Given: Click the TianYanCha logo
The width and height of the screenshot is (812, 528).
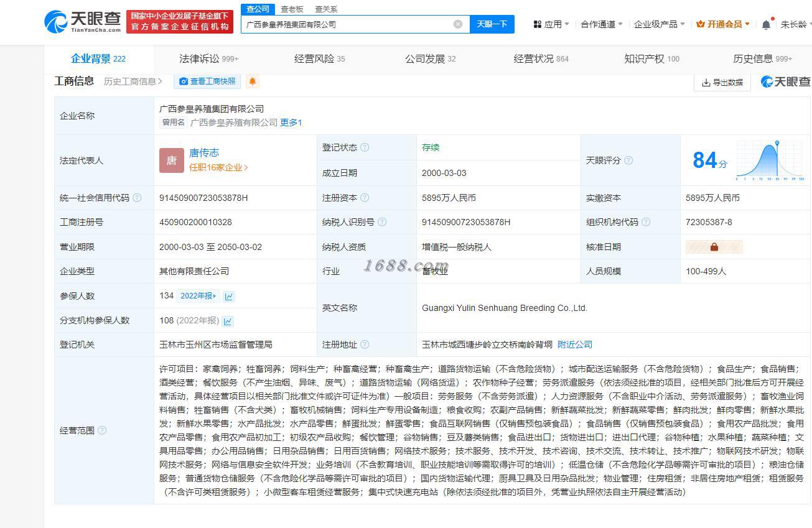Looking at the screenshot, I should click(x=83, y=22).
